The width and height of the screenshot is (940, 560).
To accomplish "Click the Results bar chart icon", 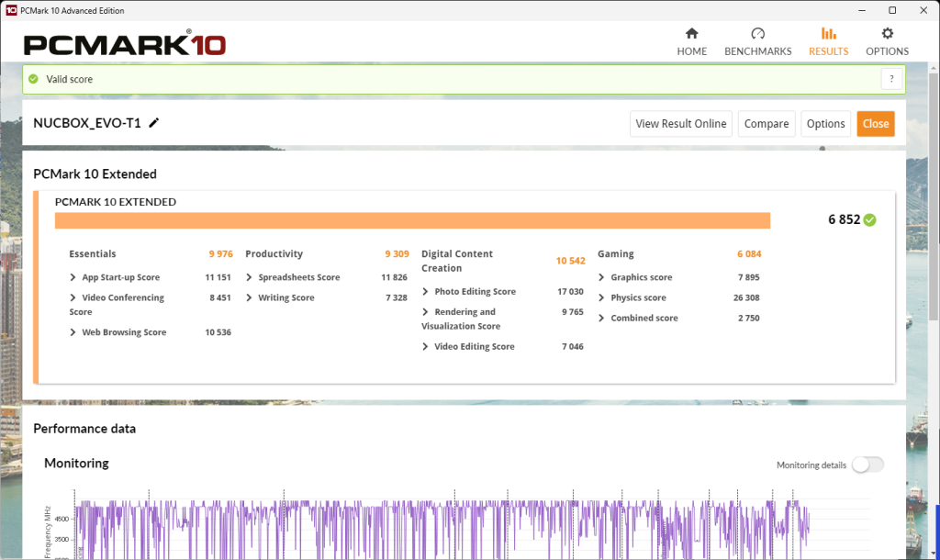I will click(829, 33).
